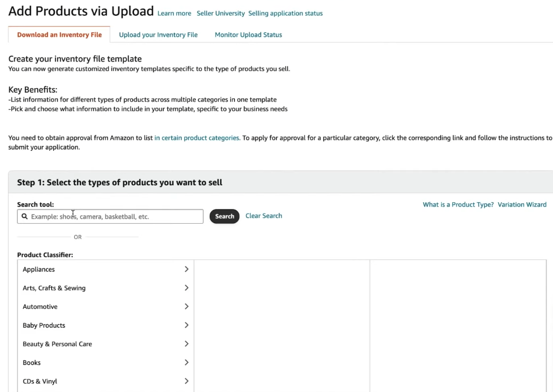This screenshot has height=392, width=553.
Task: Expand the CDs & Vinyl chevron
Action: point(187,381)
